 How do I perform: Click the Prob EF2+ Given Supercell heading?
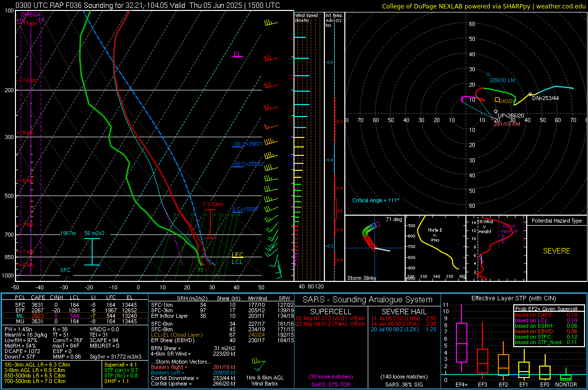click(546, 309)
